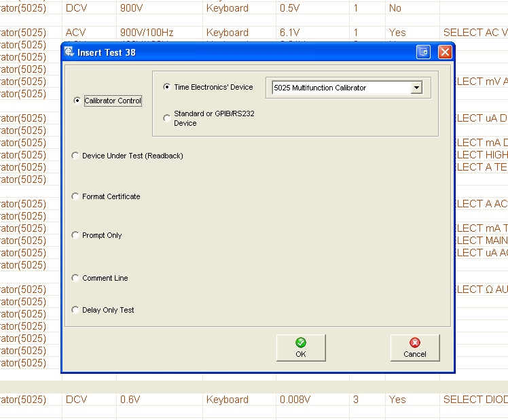Select the Format Certificate option

coord(75,196)
